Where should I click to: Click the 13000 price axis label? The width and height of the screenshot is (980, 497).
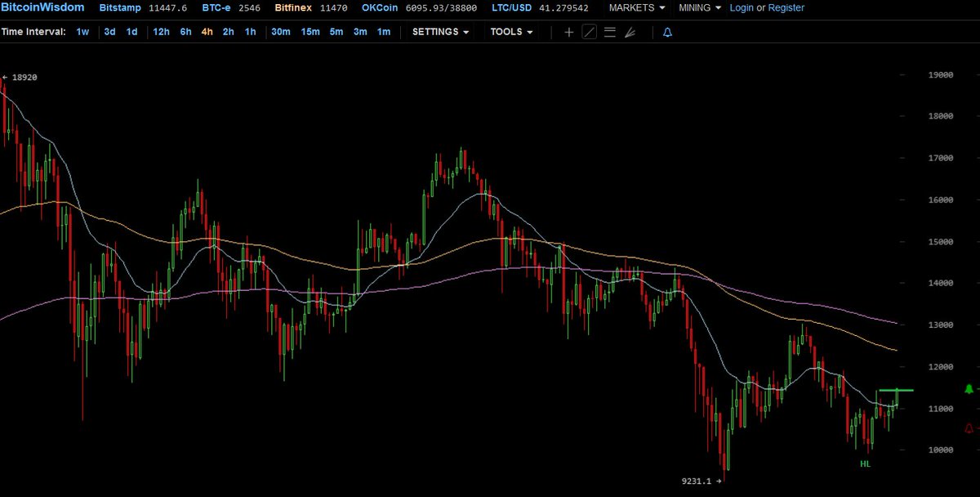(941, 325)
